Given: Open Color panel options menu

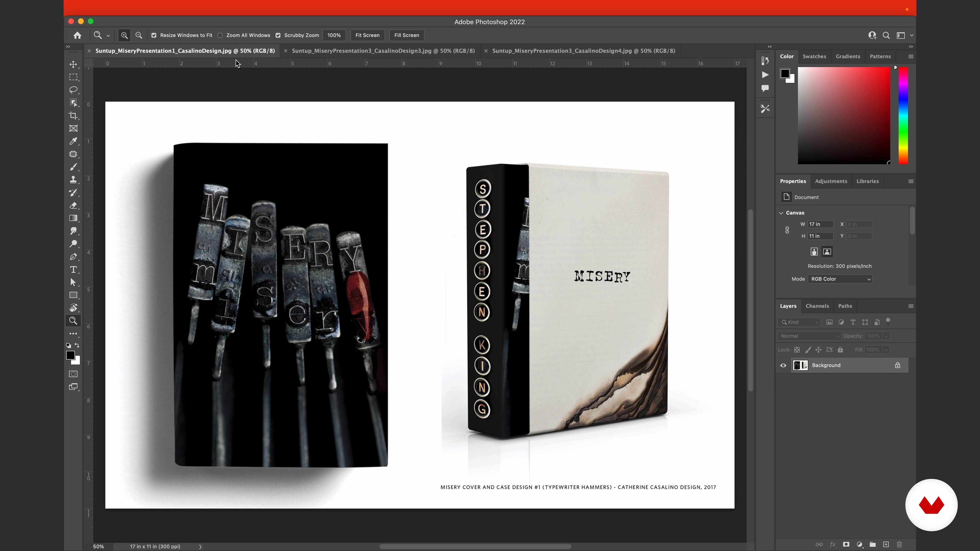Looking at the screenshot, I should click(x=911, y=56).
